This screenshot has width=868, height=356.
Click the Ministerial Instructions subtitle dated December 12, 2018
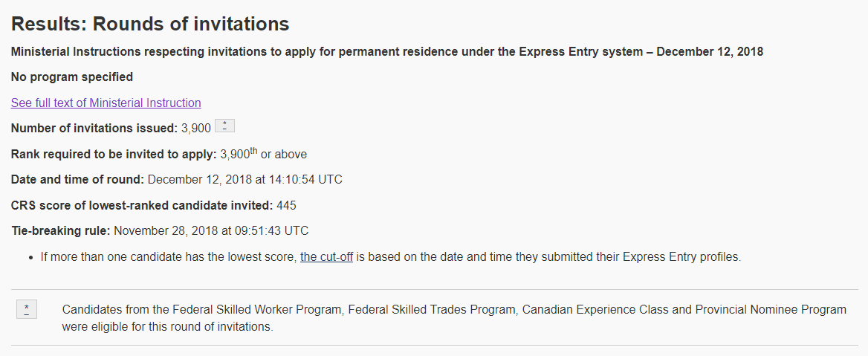coord(386,52)
